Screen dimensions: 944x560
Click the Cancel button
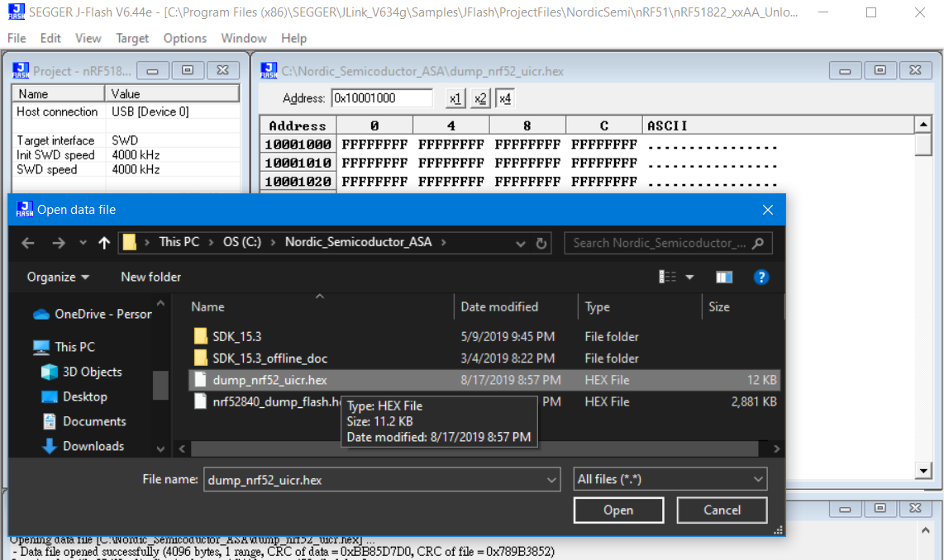(722, 510)
